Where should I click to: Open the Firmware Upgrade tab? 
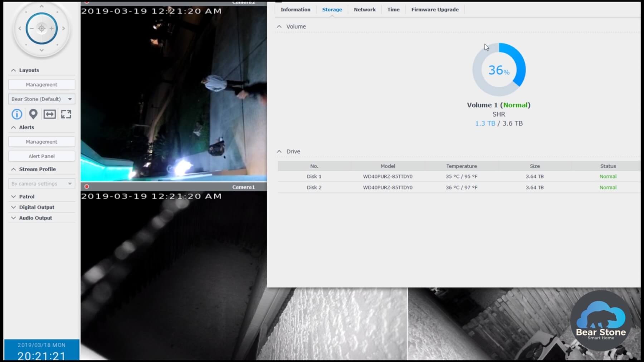435,9
